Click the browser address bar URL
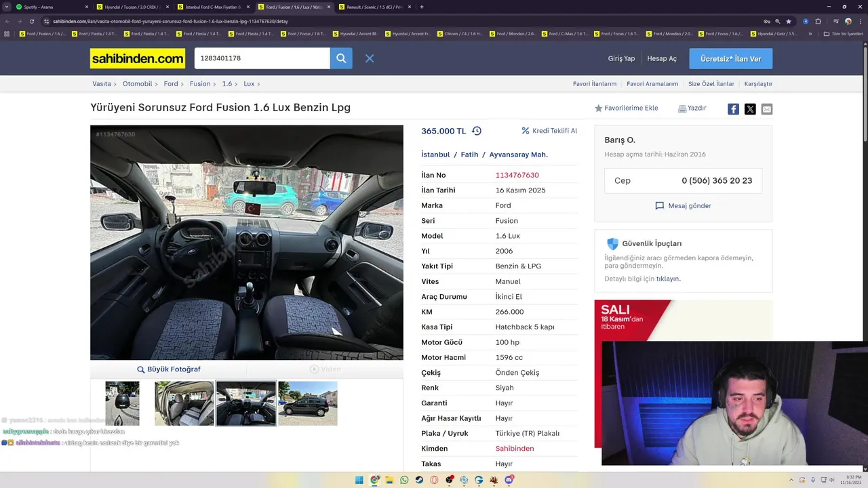This screenshot has height=488, width=868. click(170, 21)
